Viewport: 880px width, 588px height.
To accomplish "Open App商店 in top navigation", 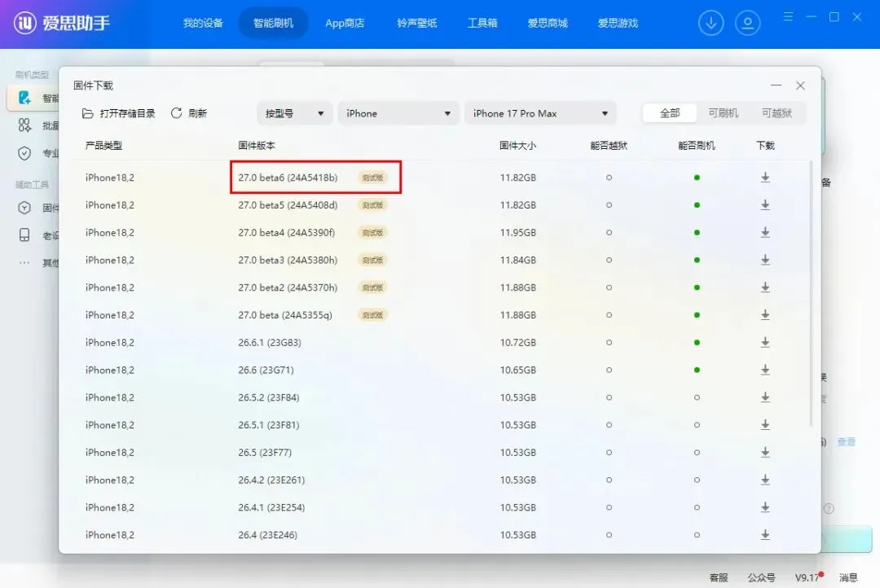I will [345, 23].
